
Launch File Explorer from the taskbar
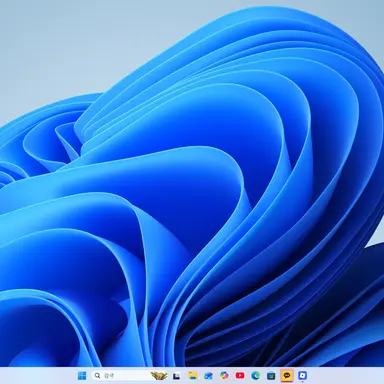(x=192, y=376)
